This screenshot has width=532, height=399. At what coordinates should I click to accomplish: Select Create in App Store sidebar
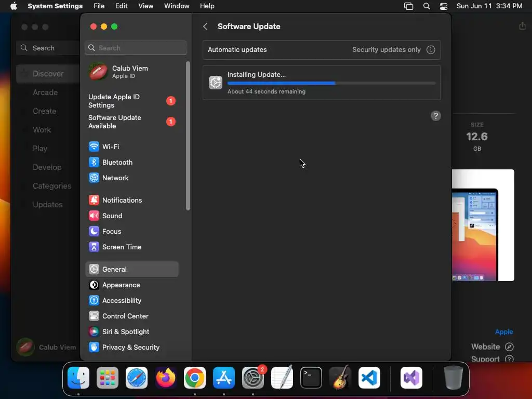45,111
